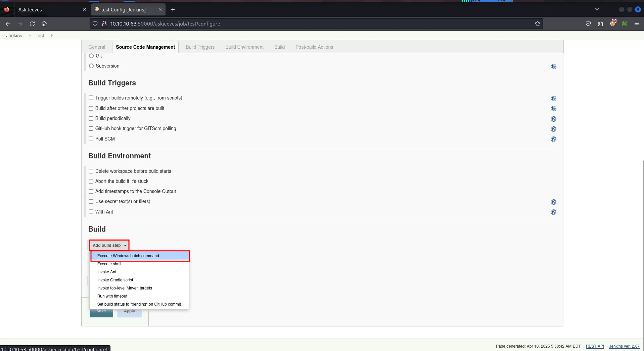The width and height of the screenshot is (644, 351).
Task: Open the Jenkins ver. 2.87 link
Action: pyautogui.click(x=624, y=346)
